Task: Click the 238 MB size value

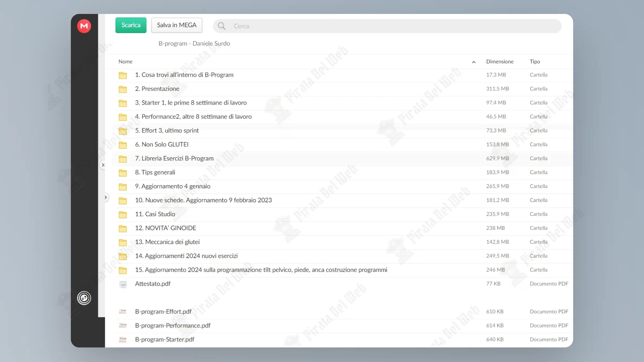Action: pos(495,228)
